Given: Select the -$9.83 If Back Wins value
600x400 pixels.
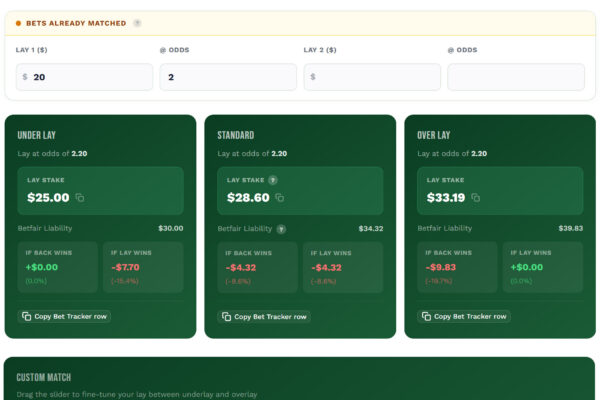Looking at the screenshot, I should coord(441,267).
